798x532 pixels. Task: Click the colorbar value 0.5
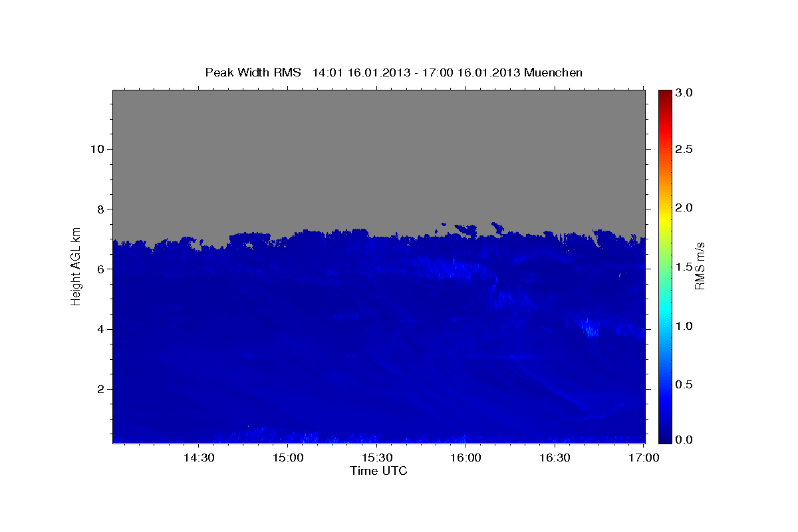coord(684,384)
